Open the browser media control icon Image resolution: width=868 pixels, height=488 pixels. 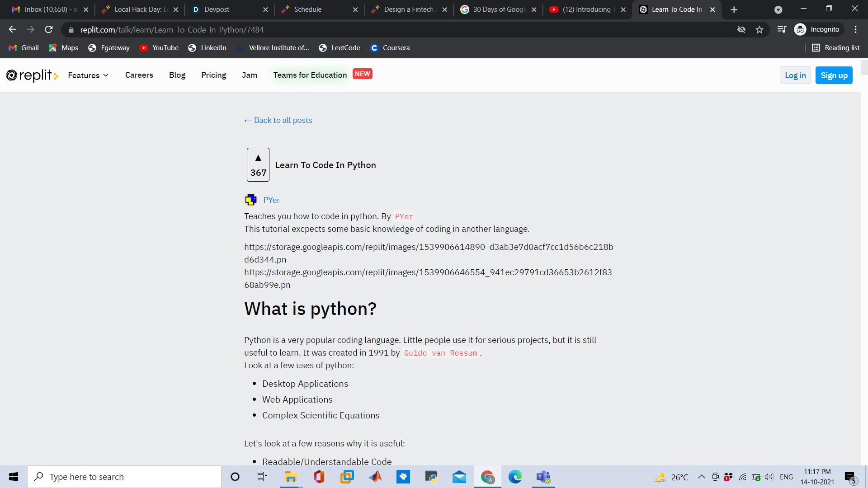[x=782, y=30]
